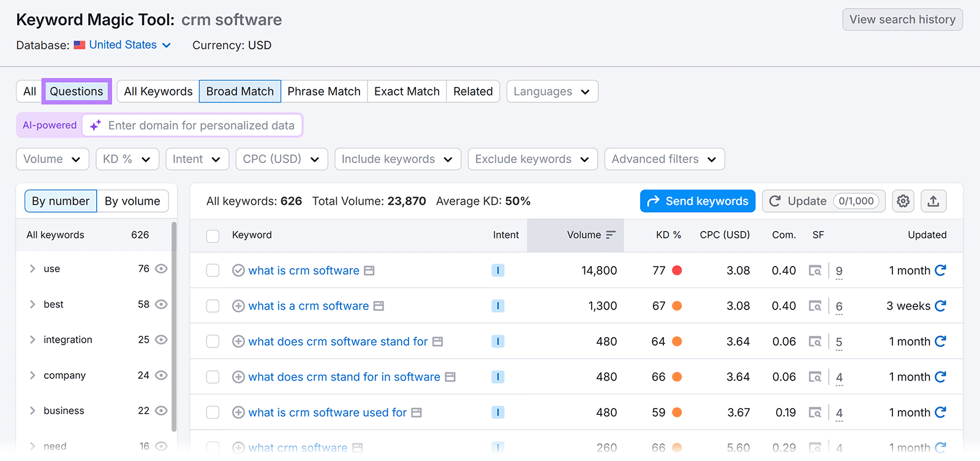The image size is (980, 461).
Task: View SERP for 'what is crm software used for'
Action: 815,413
